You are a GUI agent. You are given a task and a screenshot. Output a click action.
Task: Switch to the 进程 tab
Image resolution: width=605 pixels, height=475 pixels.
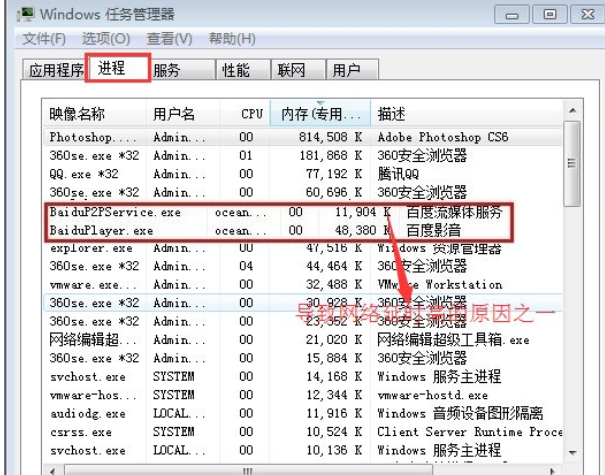pos(118,68)
